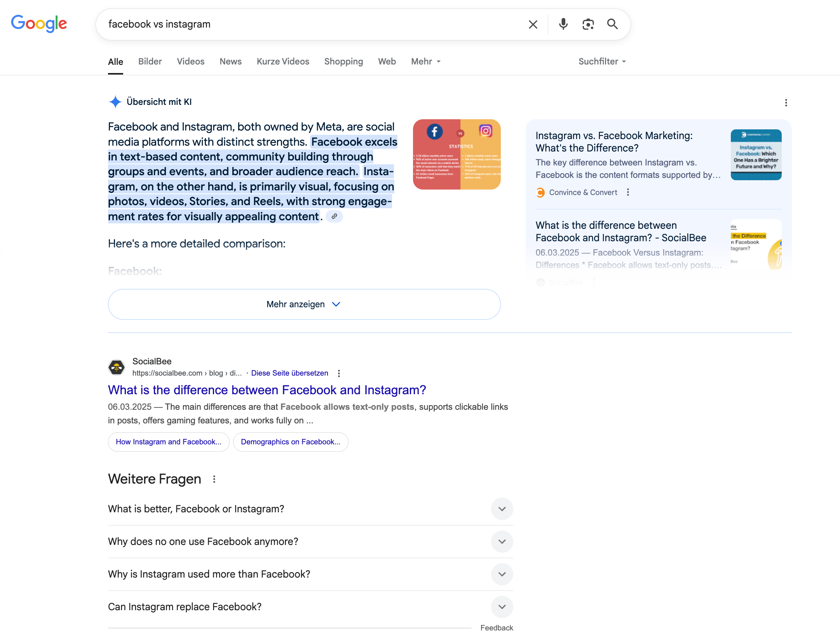Open the Kurze Videos tab

(x=283, y=61)
